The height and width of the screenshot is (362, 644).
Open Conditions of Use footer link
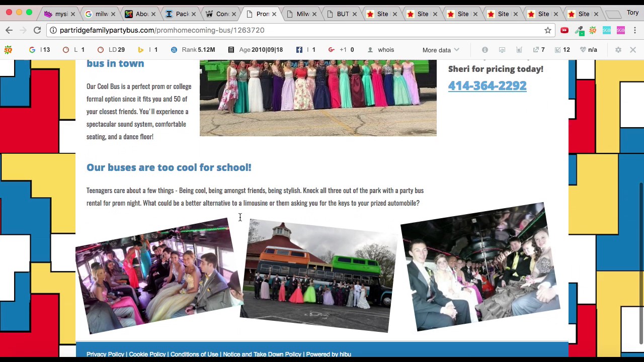(194, 354)
